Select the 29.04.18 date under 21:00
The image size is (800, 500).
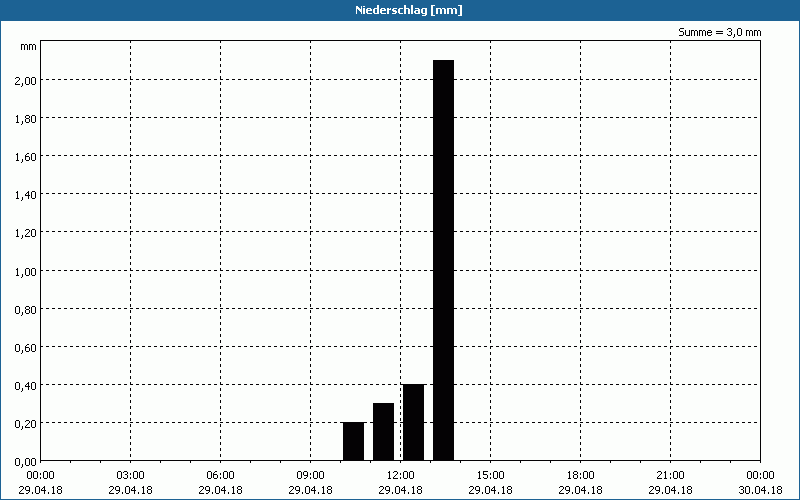[670, 490]
